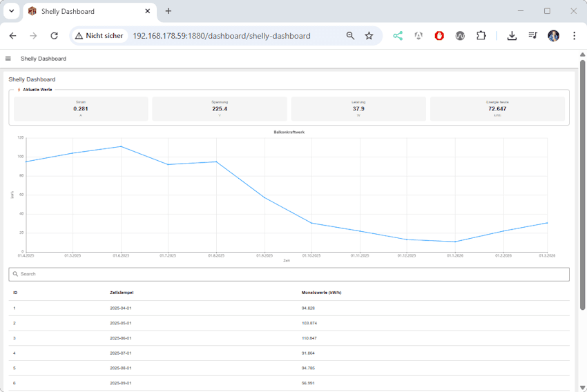Viewport: 587px width, 392px height.
Task: Open the grey 'W' circle extension icon
Action: tap(460, 36)
